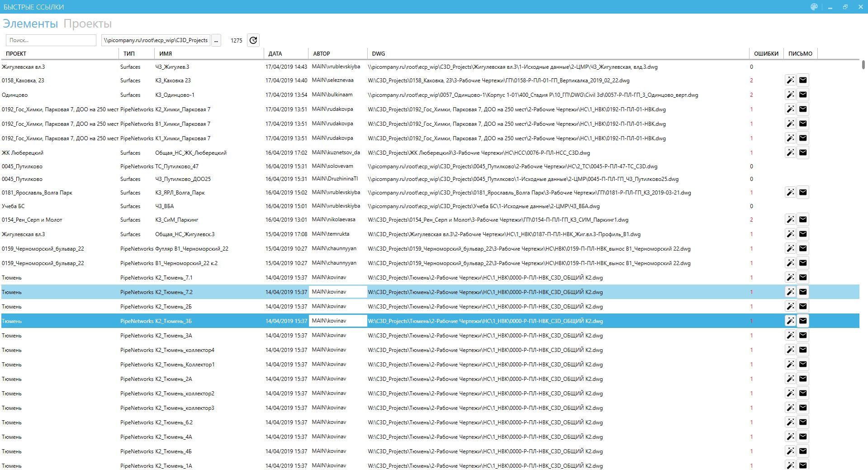Minimize the Быстрые ссылки window
This screenshot has width=868, height=470.
pos(830,7)
